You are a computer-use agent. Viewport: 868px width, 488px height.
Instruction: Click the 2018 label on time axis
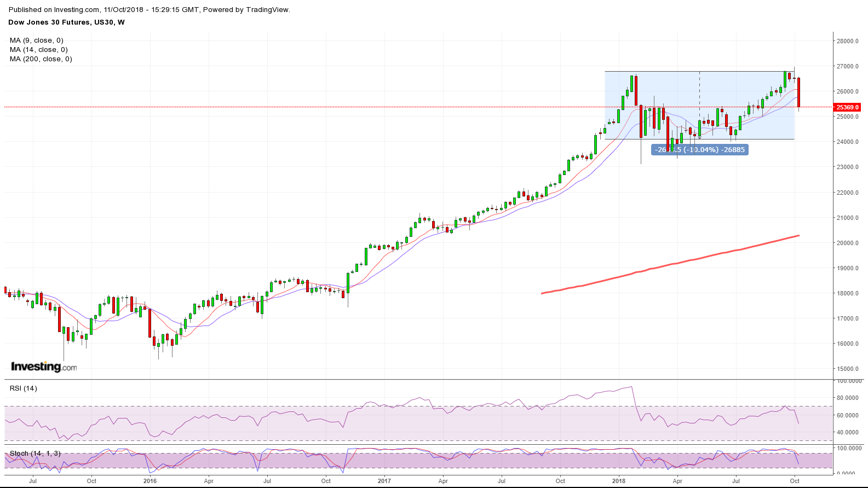[619, 481]
